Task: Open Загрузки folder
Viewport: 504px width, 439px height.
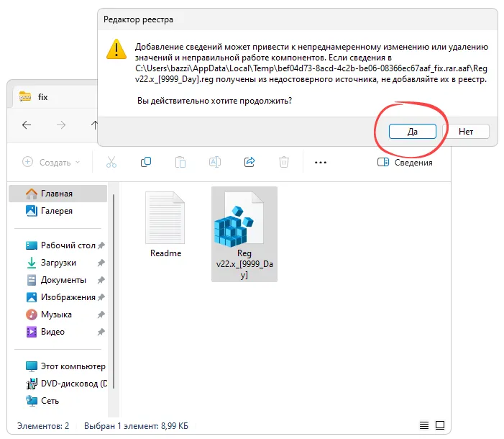Action: point(51,263)
